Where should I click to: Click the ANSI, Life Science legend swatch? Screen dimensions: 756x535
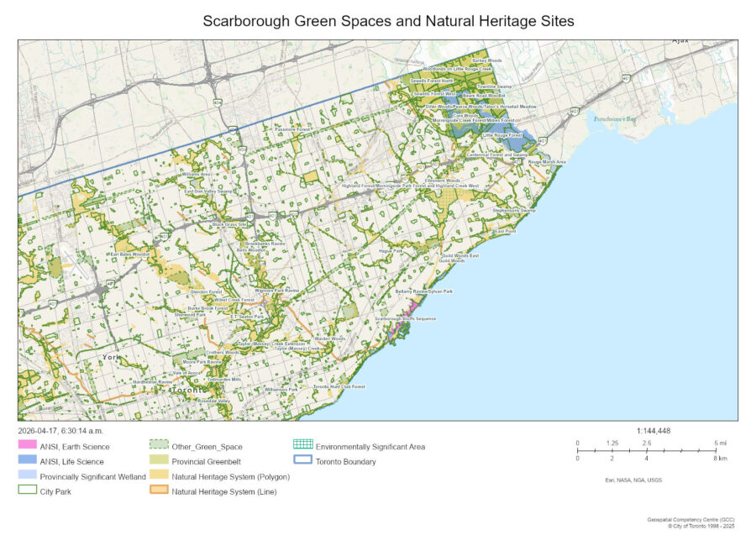pyautogui.click(x=28, y=461)
